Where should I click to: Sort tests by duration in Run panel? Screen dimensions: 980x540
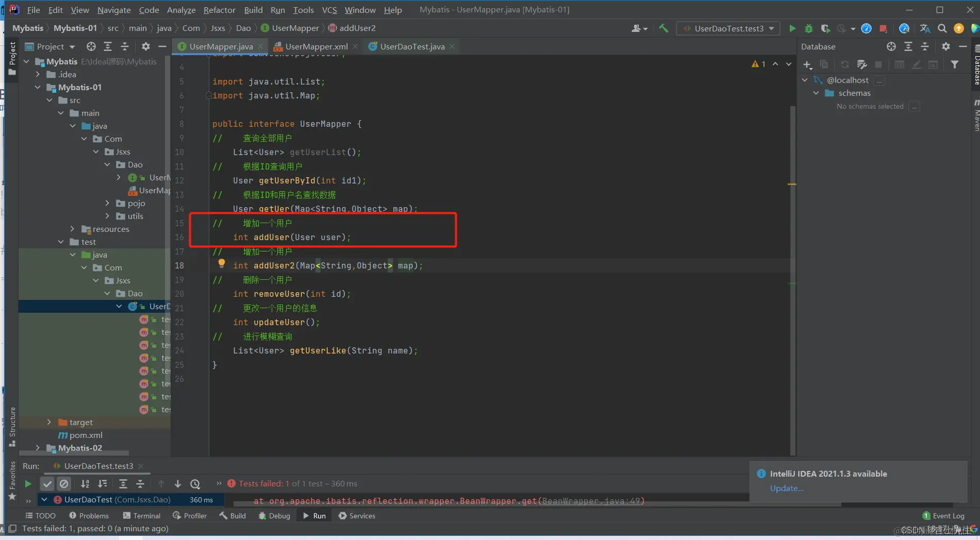103,484
